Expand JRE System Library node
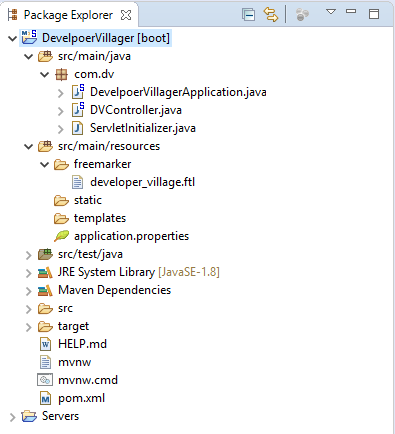 pyautogui.click(x=28, y=273)
